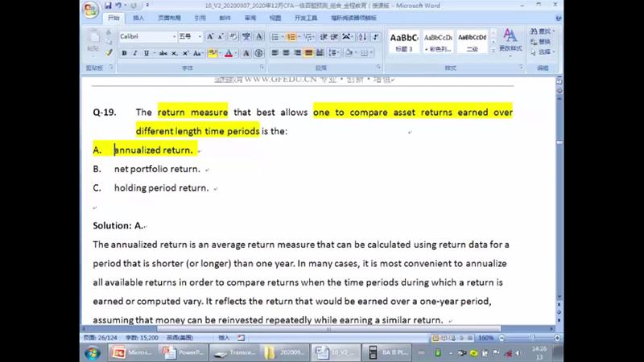Expand the styles gallery more arrow

[x=493, y=51]
